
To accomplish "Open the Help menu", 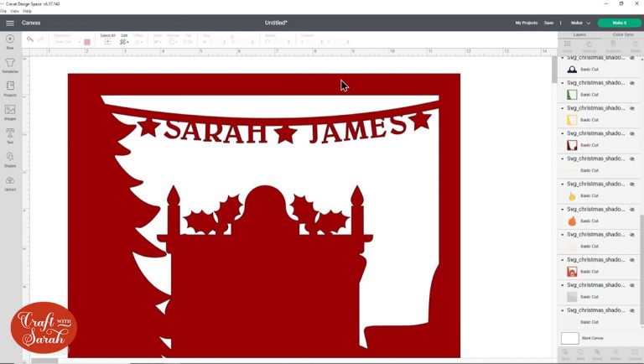I will coord(27,11).
